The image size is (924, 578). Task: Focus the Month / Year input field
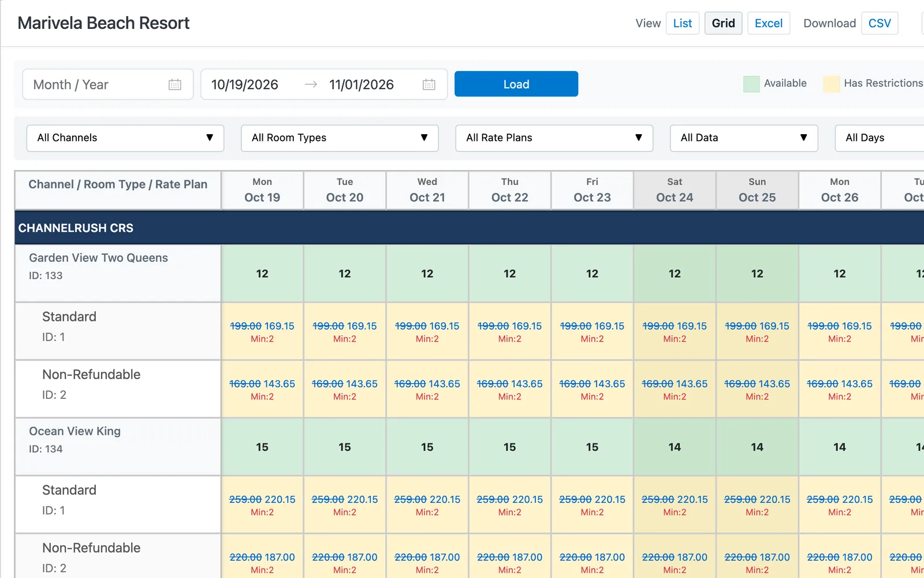pyautogui.click(x=108, y=84)
